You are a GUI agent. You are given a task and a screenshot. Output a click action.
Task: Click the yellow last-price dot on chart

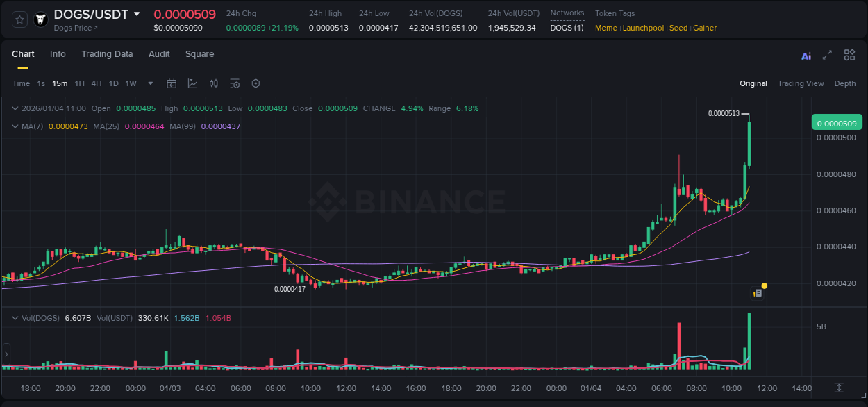tap(764, 285)
